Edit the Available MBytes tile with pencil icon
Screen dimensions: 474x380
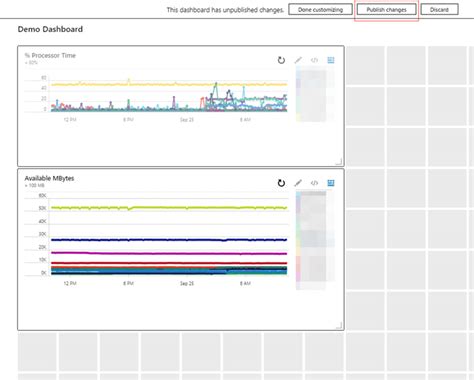click(298, 183)
